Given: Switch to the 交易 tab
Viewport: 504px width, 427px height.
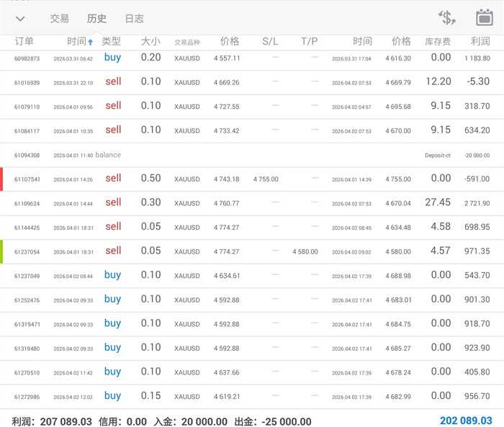Looking at the screenshot, I should tap(60, 19).
